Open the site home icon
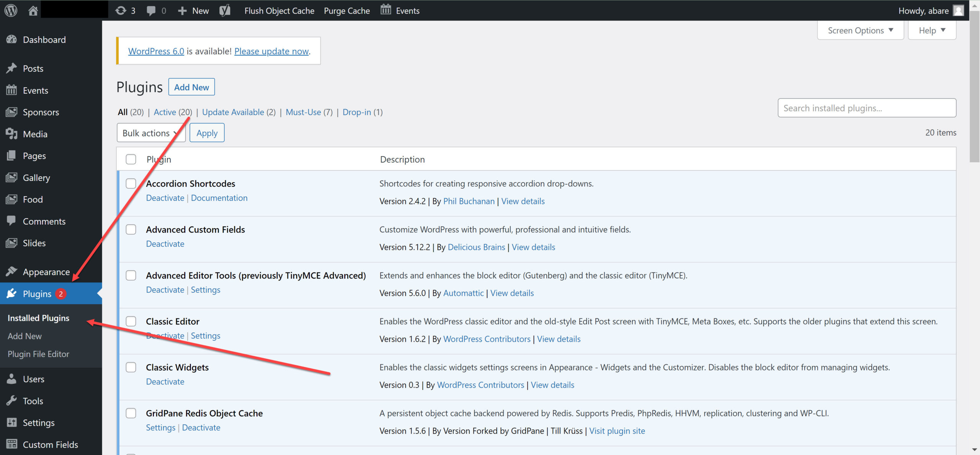Screen dimensions: 980x455 click(x=33, y=10)
